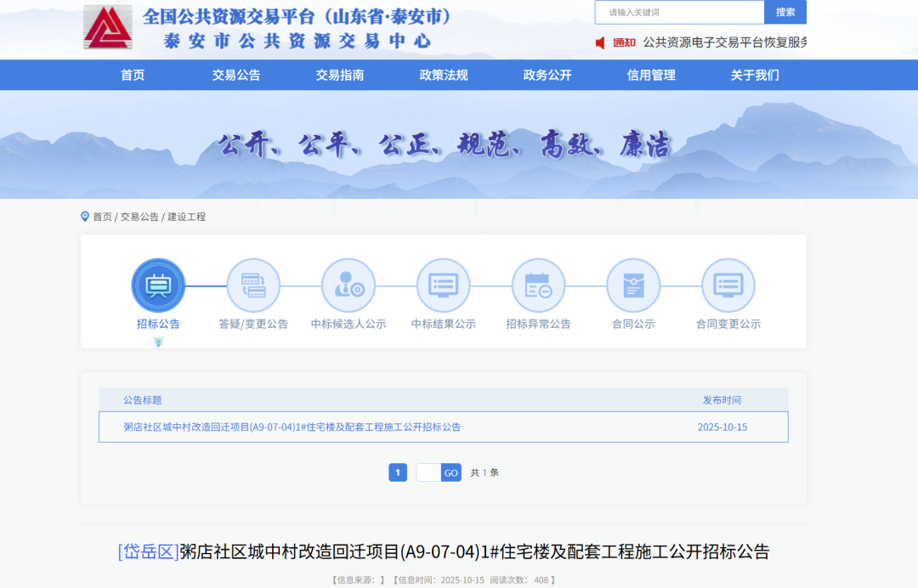Select page 1 in pagination
Screen dimensions: 918x588
click(398, 472)
